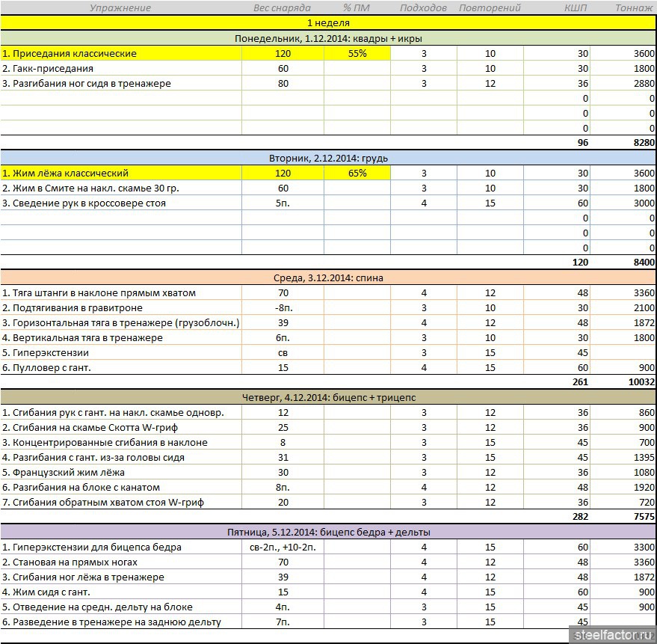Select "1. Сгибания рук с гант. на накл. скамье одновр."
Viewport: 657px width, 644px height.
[x=121, y=413]
